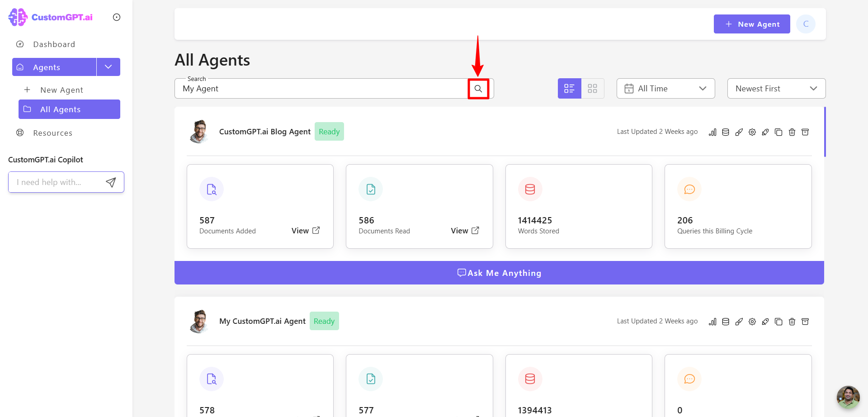Open settings gear for CustomGPT.ai Blog Agent
This screenshot has width=868, height=417.
(752, 132)
